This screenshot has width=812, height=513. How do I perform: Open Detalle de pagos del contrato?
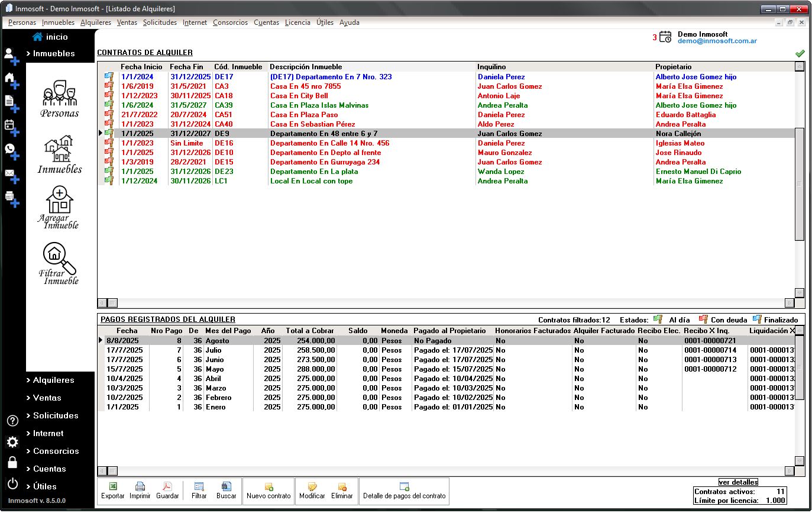click(x=404, y=491)
